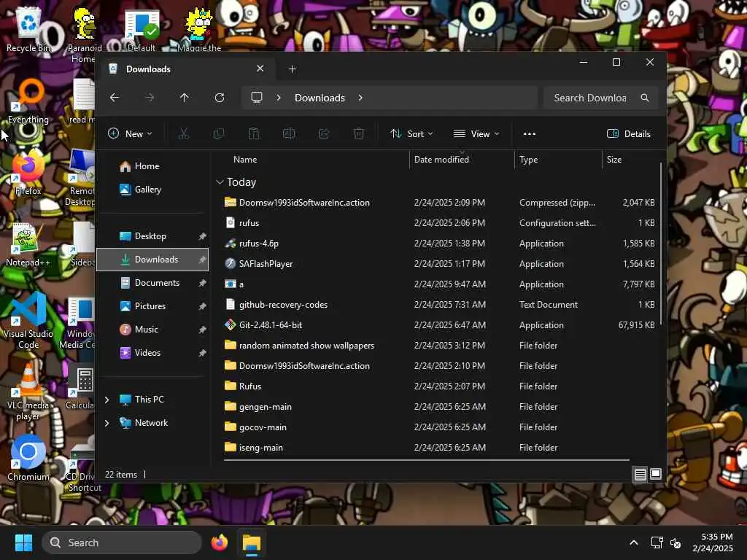Click the Search Downloads input field
747x560 pixels.
pos(601,98)
